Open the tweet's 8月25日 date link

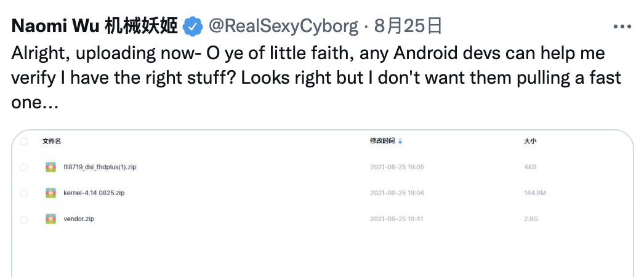coord(408,26)
